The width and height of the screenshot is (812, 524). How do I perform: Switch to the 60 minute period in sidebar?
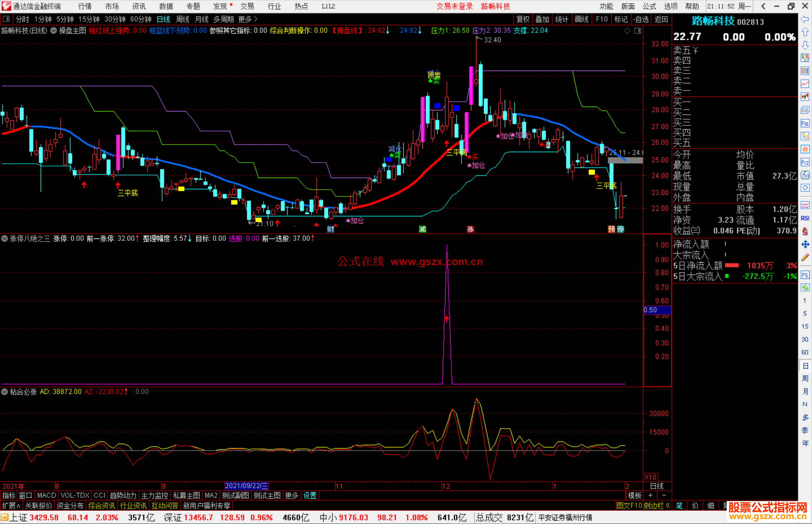pos(805,352)
